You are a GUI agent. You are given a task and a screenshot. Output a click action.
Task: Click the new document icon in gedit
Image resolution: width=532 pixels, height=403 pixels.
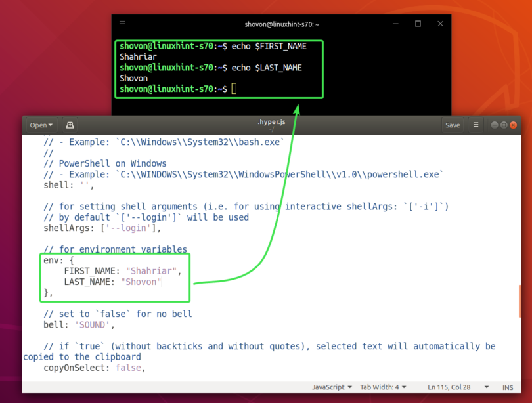pos(70,125)
